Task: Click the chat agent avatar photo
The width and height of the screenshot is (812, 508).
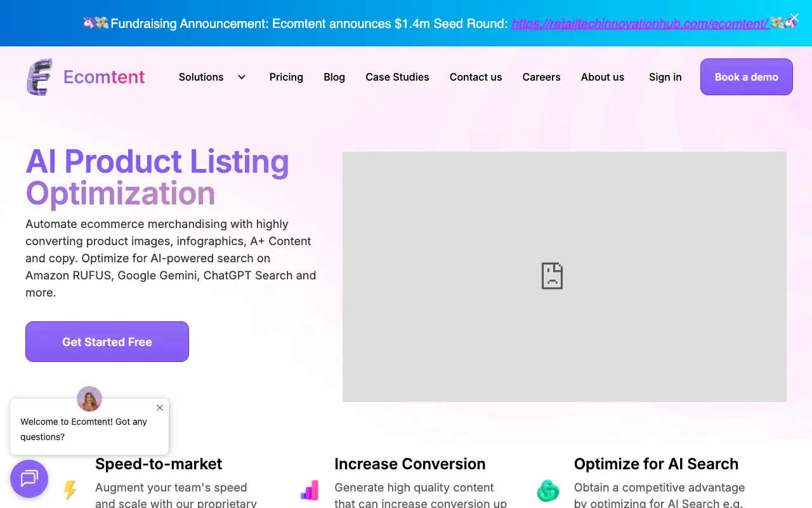Action: tap(89, 399)
